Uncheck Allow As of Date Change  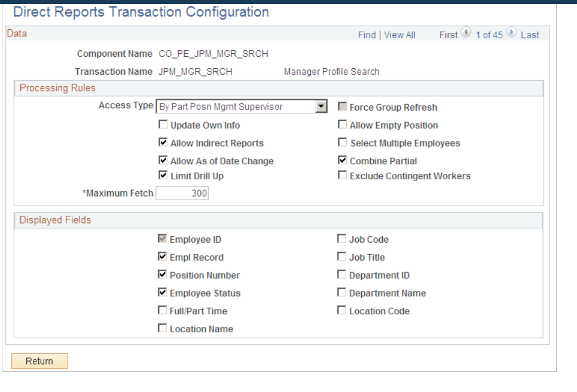coord(163,161)
